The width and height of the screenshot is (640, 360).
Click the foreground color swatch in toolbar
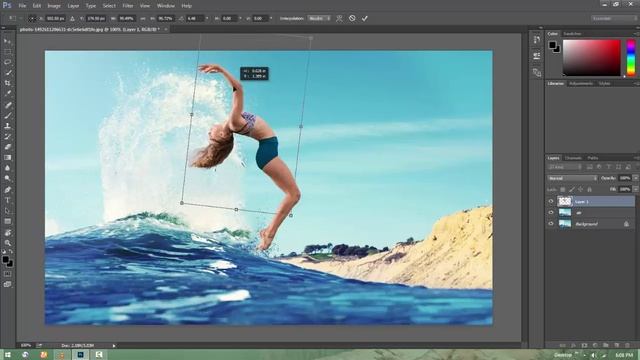coord(5,260)
